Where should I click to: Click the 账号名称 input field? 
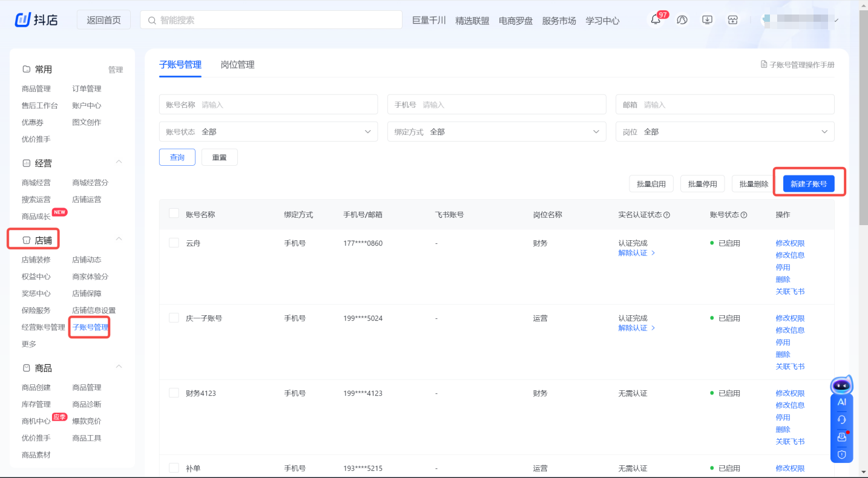tap(268, 104)
